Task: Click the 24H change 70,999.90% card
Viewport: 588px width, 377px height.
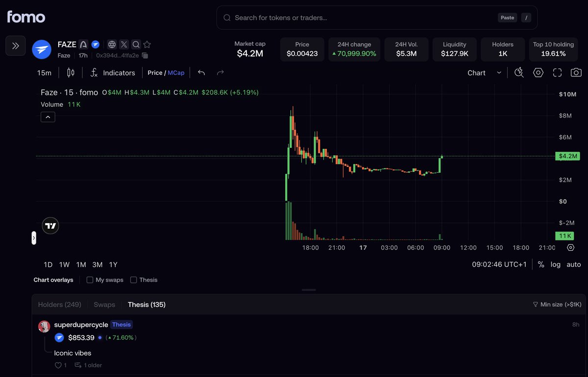Action: pyautogui.click(x=354, y=49)
